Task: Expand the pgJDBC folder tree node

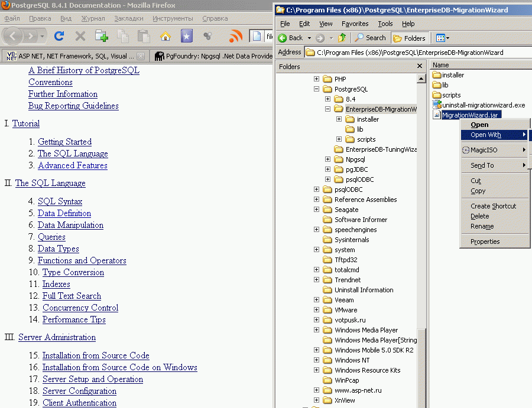Action: pos(327,169)
